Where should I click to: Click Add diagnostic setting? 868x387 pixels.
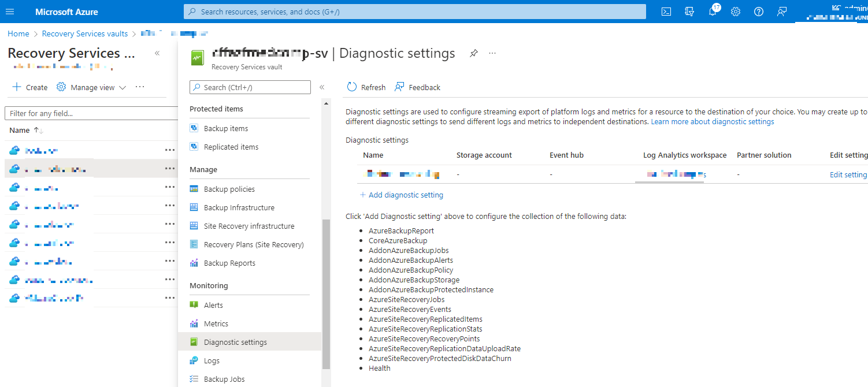(x=402, y=195)
